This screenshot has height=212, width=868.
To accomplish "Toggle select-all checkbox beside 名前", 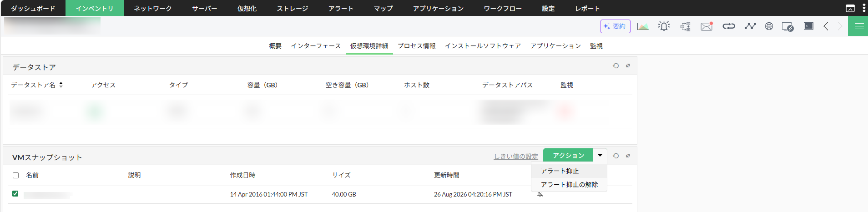I will pyautogui.click(x=15, y=175).
